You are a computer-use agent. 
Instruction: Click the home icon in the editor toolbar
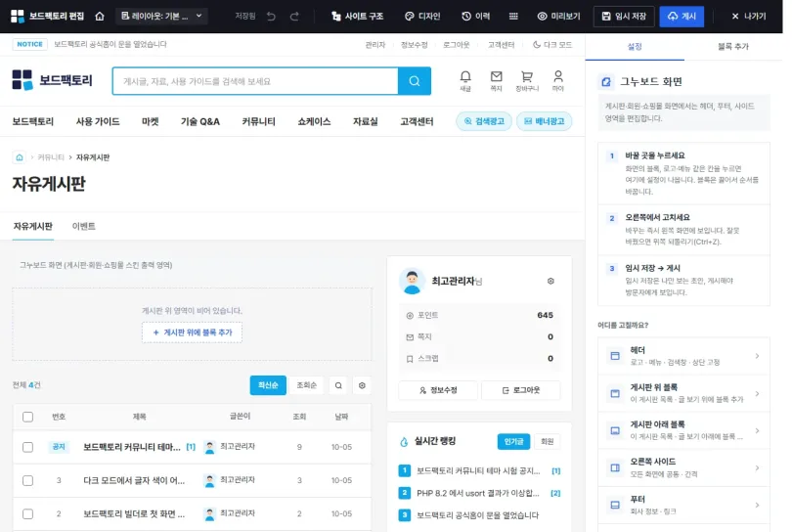(100, 17)
